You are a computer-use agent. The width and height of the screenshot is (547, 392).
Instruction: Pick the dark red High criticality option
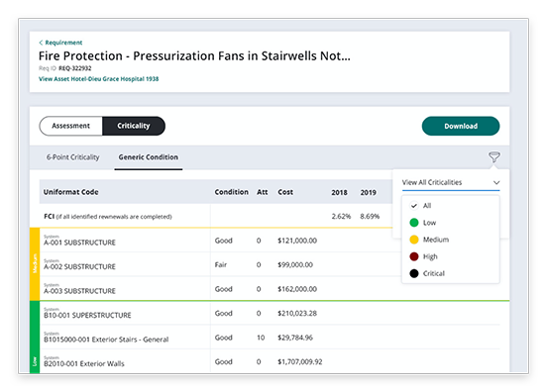[423, 256]
